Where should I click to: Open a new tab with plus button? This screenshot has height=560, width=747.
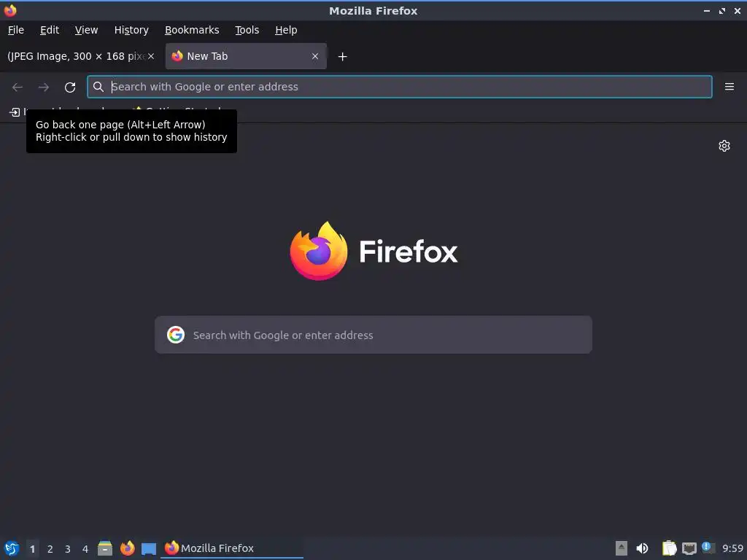pyautogui.click(x=342, y=57)
